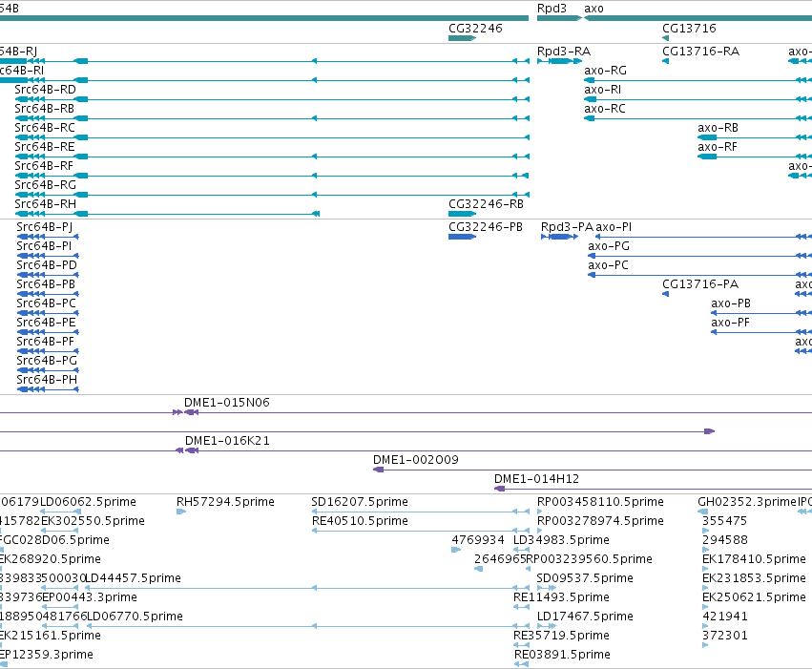Select the axo-PG protein label
The image size is (812, 669).
(609, 246)
